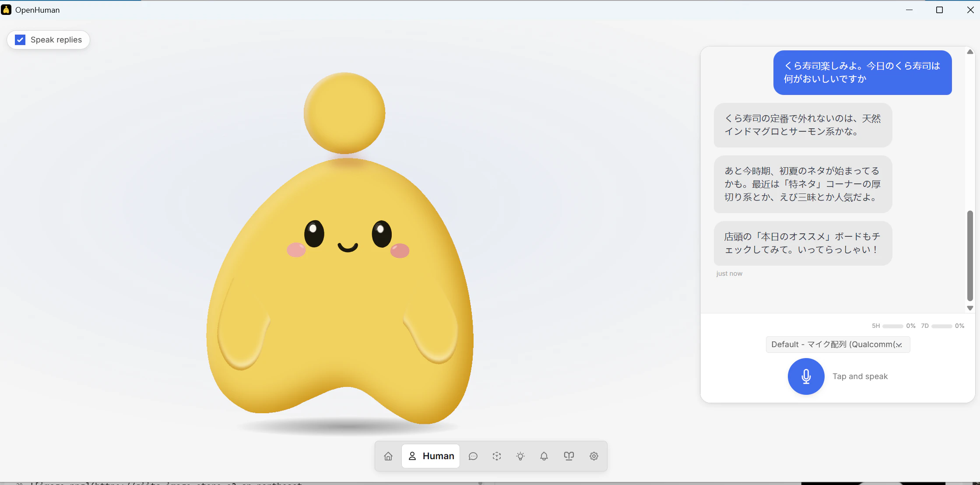Click the yellow mascot avatar's face
This screenshot has width=980, height=485.
coord(348,239)
